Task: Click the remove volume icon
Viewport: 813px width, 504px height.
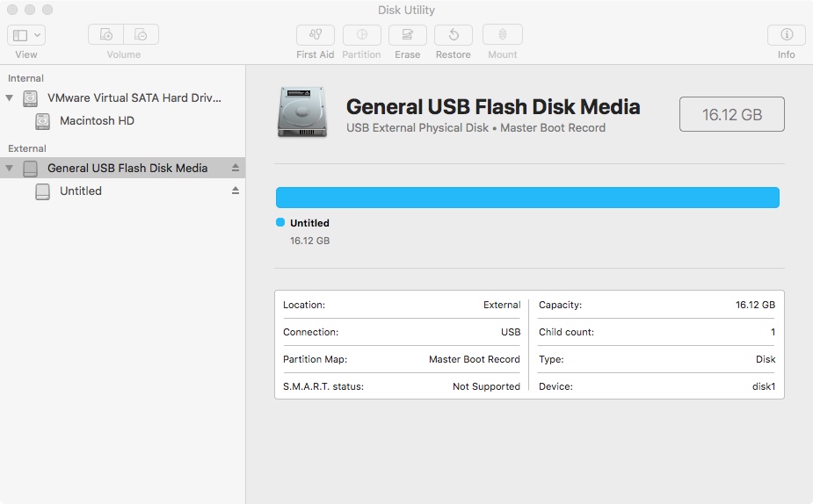Action: pyautogui.click(x=141, y=35)
